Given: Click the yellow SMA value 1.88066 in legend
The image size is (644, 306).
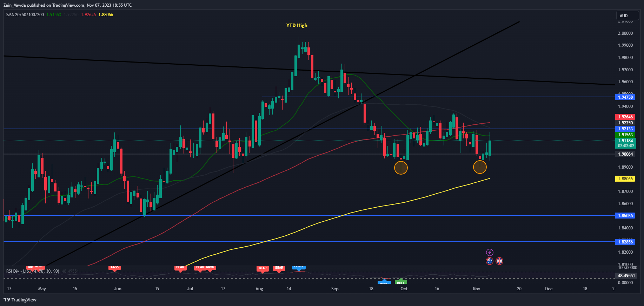Looking at the screenshot, I should (106, 15).
